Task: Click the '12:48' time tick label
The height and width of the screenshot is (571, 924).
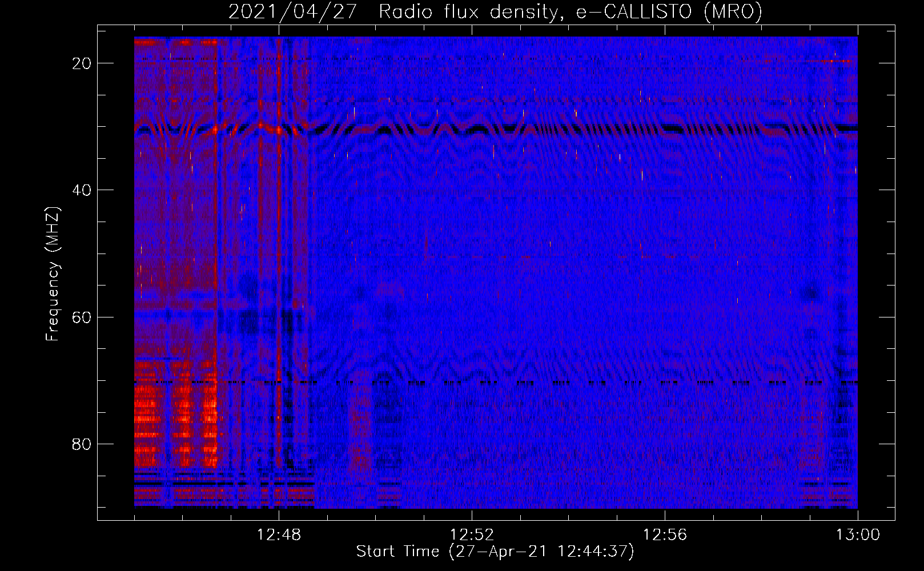Action: (x=279, y=535)
